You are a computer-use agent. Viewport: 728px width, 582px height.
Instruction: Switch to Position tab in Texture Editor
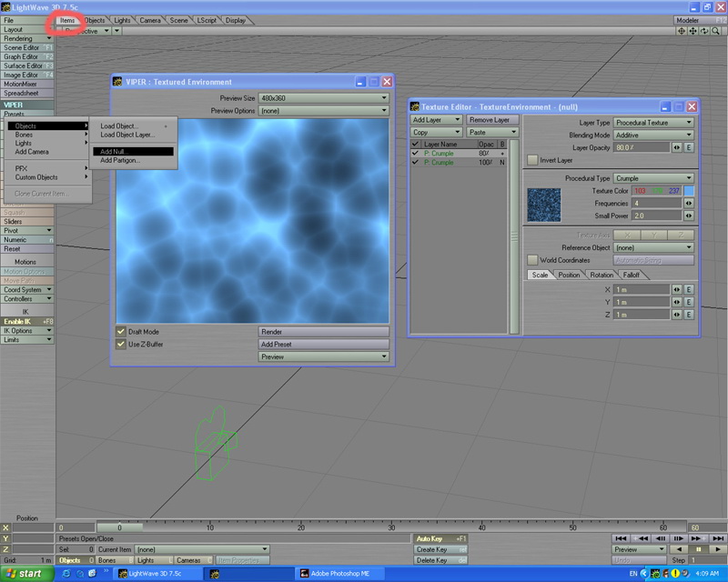pos(569,275)
